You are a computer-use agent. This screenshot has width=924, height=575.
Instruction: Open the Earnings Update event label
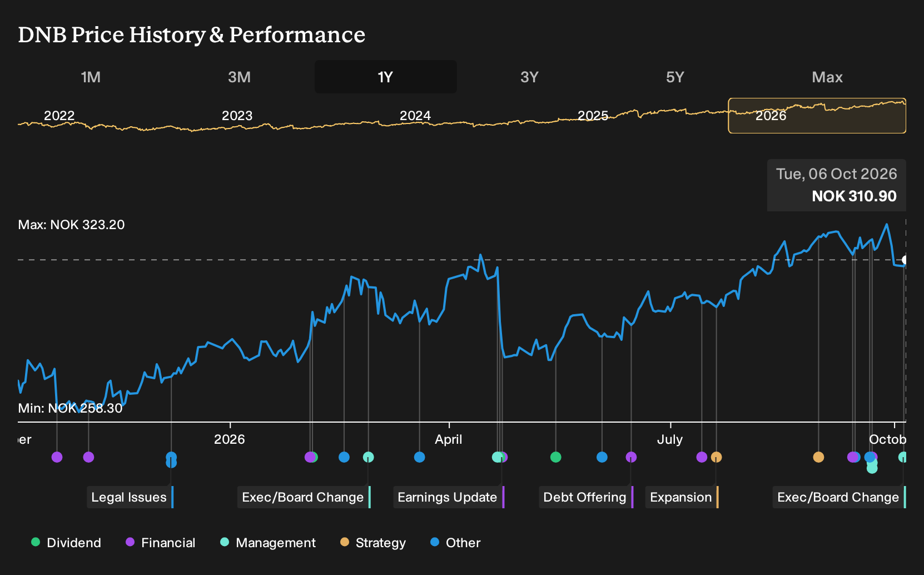point(449,497)
